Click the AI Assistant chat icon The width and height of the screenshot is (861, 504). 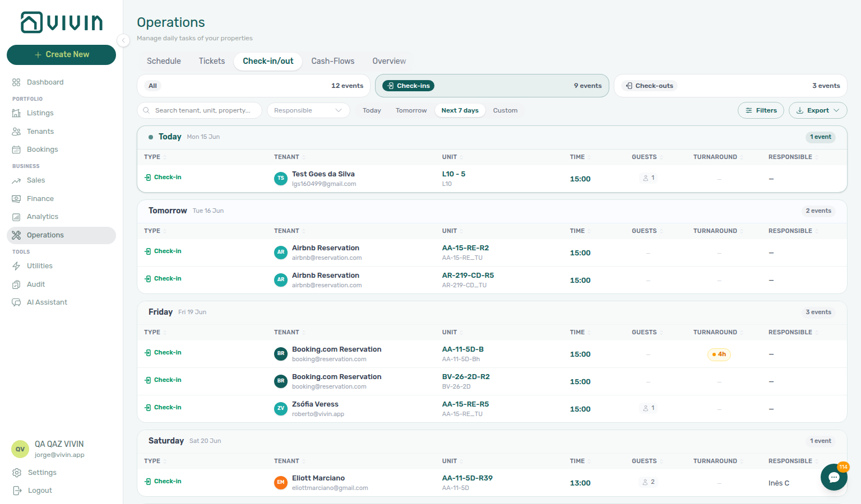[x=16, y=302]
